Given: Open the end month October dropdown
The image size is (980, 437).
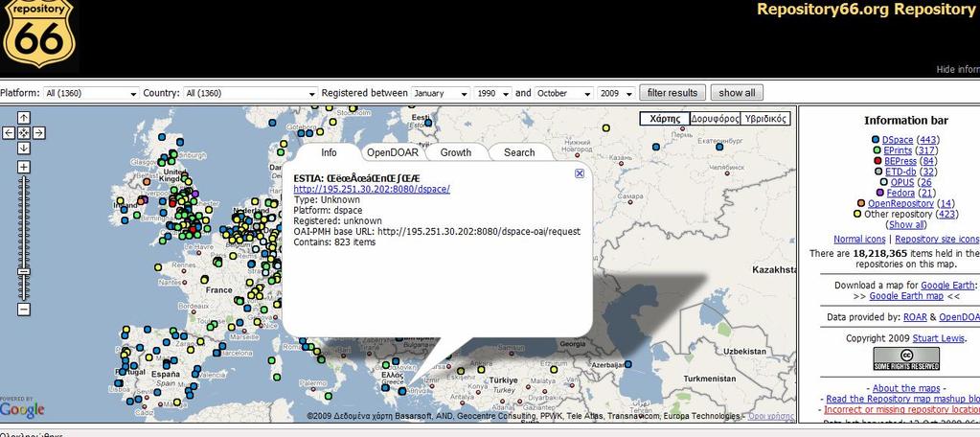Looking at the screenshot, I should point(563,93).
